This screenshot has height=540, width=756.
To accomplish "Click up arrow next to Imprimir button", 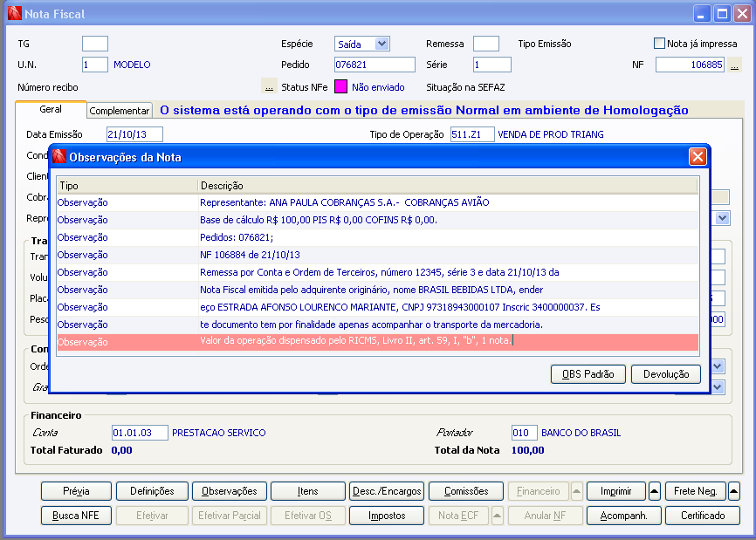I will [x=654, y=491].
